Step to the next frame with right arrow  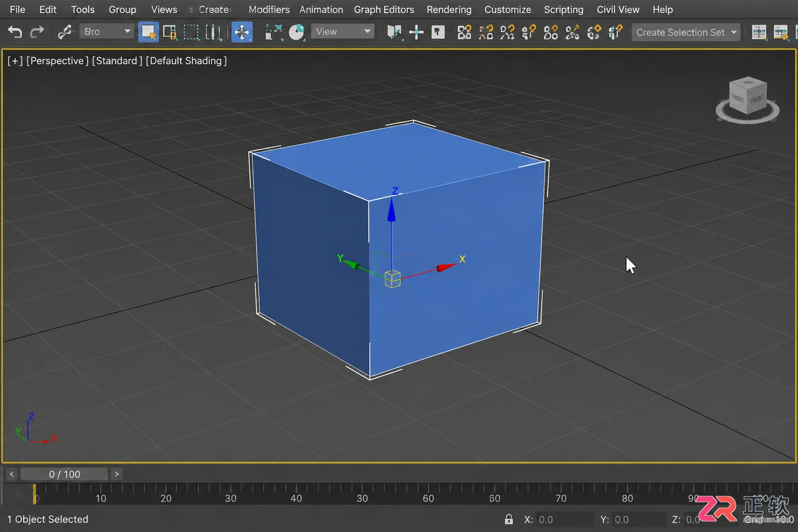[116, 474]
